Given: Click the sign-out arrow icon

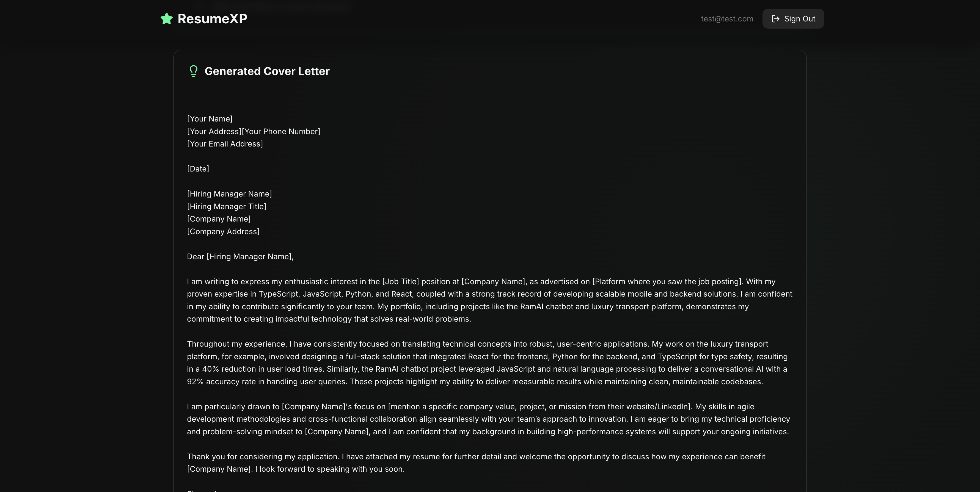Looking at the screenshot, I should (x=775, y=19).
